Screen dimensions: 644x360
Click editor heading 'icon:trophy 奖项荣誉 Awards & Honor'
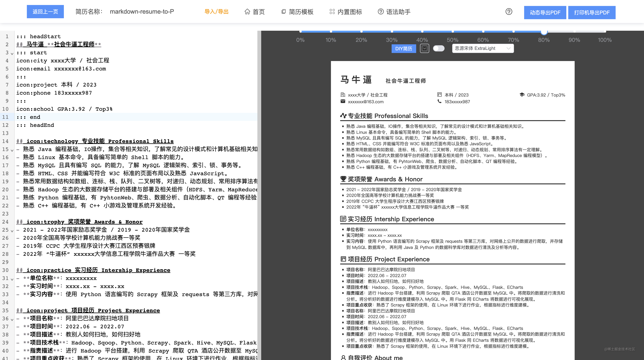(x=80, y=222)
